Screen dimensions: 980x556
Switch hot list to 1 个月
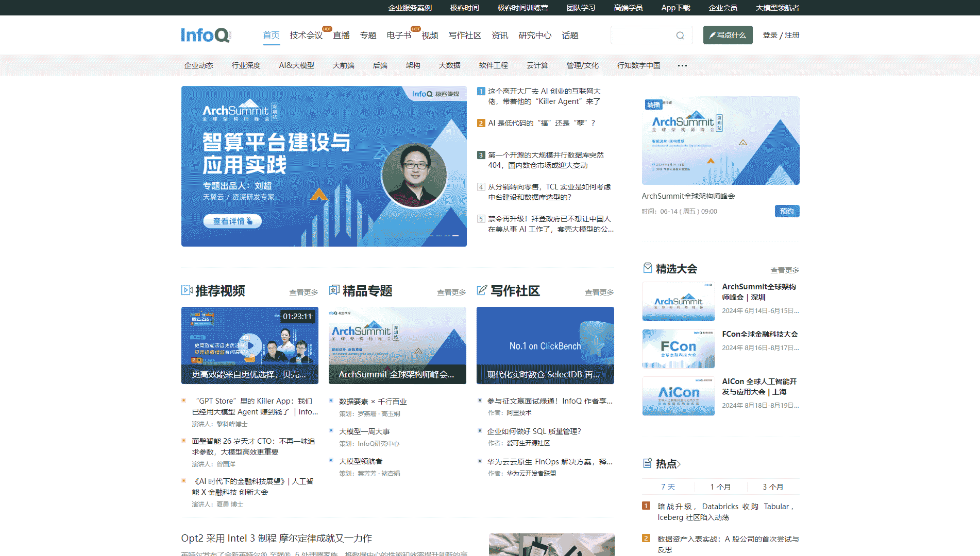pos(720,486)
